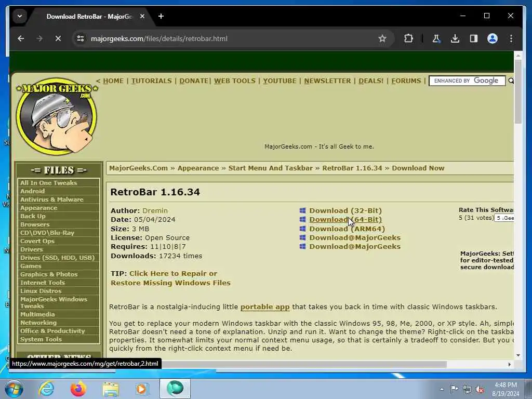Image resolution: width=532 pixels, height=399 pixels.
Task: Click the browser back arrow
Action: [x=21, y=38]
